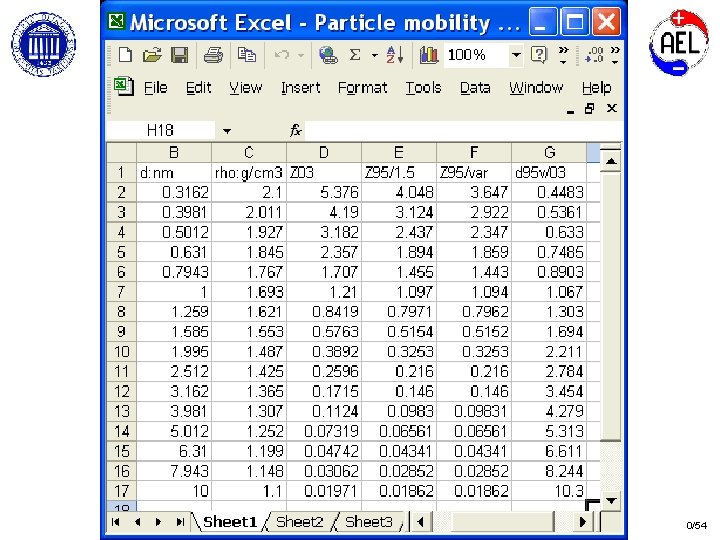720x540 pixels.
Task: Click the New workbook icon
Action: [125, 55]
